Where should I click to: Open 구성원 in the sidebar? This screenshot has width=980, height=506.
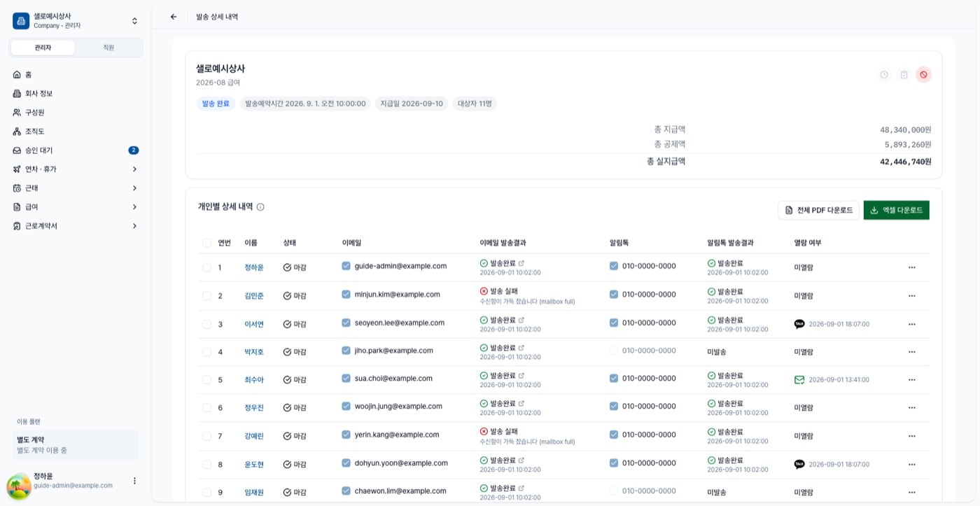76,112
